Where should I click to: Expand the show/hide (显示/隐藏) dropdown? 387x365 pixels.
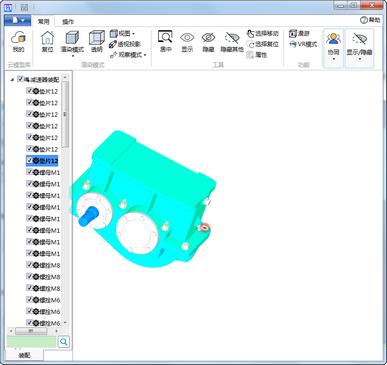tap(359, 48)
